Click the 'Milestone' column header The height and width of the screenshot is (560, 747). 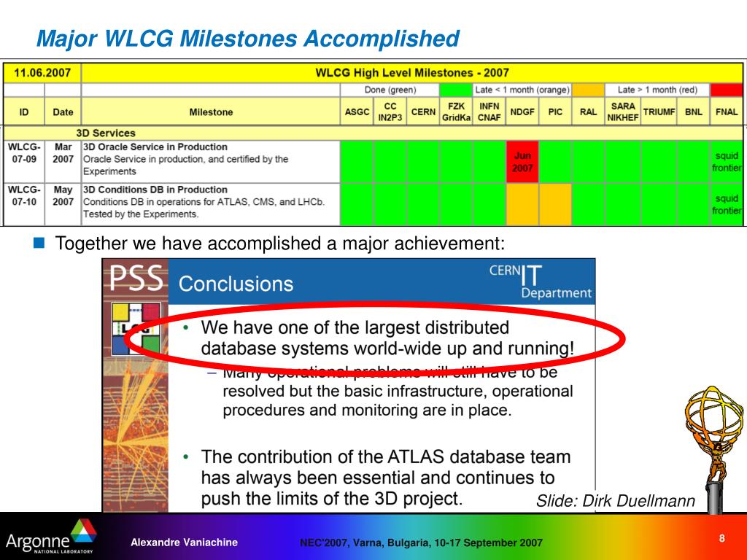[x=211, y=112]
